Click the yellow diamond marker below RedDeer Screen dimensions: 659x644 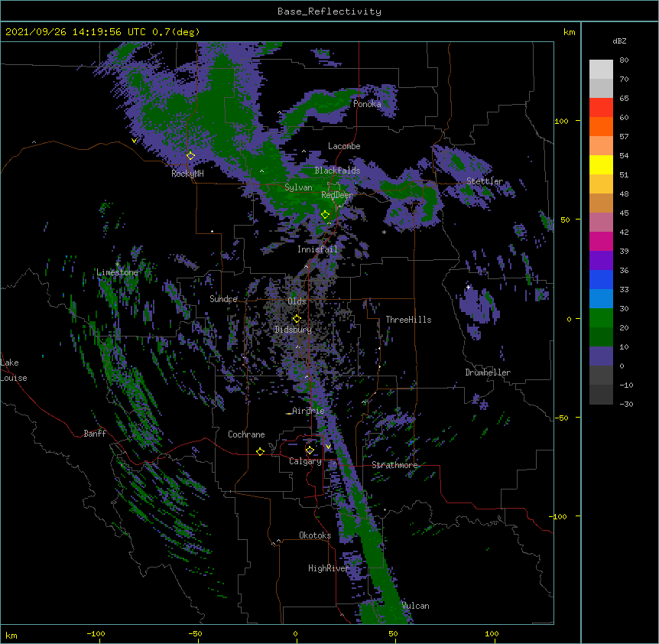(x=325, y=215)
